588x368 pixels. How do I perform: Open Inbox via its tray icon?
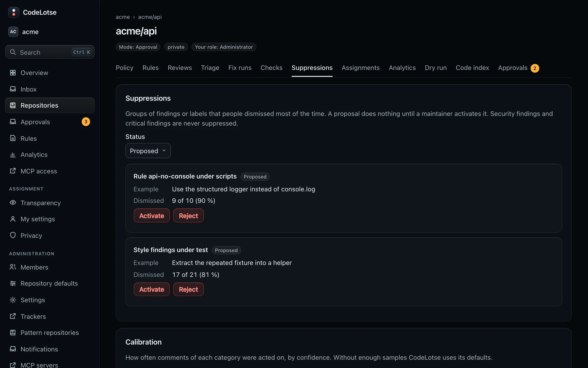[x=13, y=89]
